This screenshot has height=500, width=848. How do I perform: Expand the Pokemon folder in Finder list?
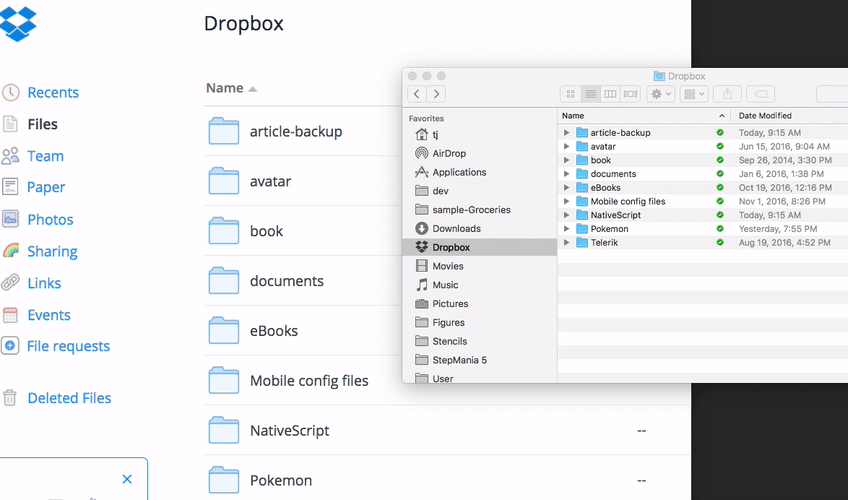pyautogui.click(x=567, y=229)
